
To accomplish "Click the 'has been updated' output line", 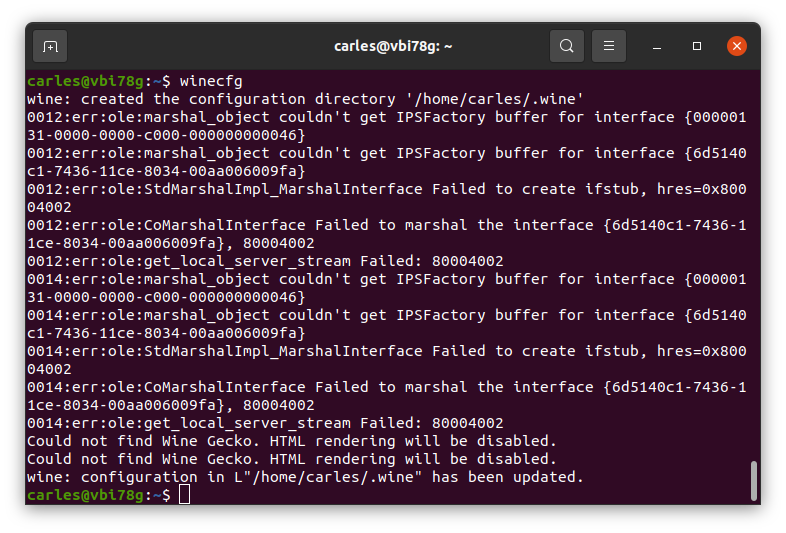I will point(305,477).
